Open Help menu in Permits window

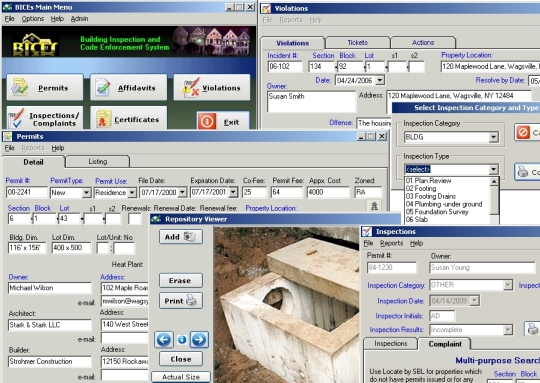pyautogui.click(x=58, y=148)
